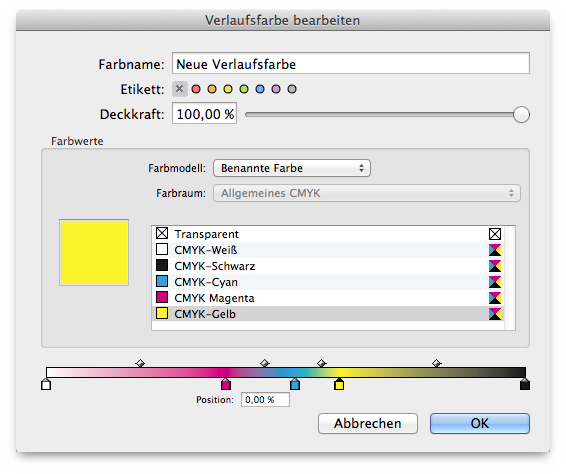Select the cyan gradient stop marker
Screen dimensions: 566x474
tap(295, 384)
